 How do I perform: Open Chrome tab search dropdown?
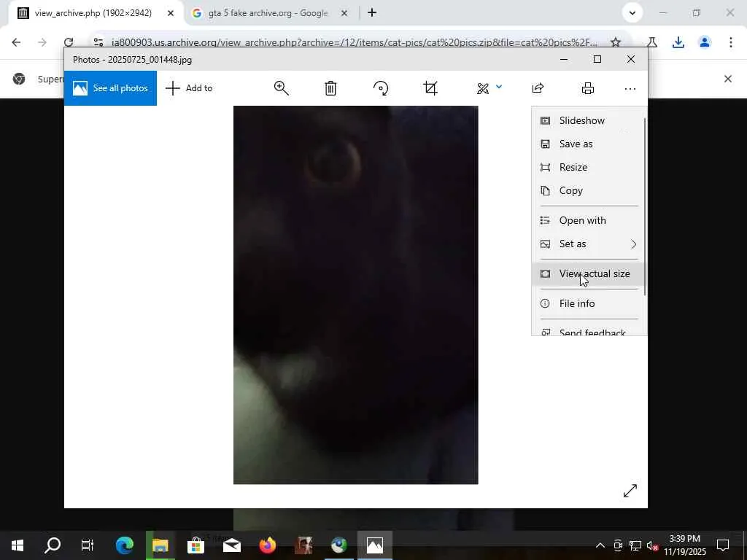pos(632,13)
